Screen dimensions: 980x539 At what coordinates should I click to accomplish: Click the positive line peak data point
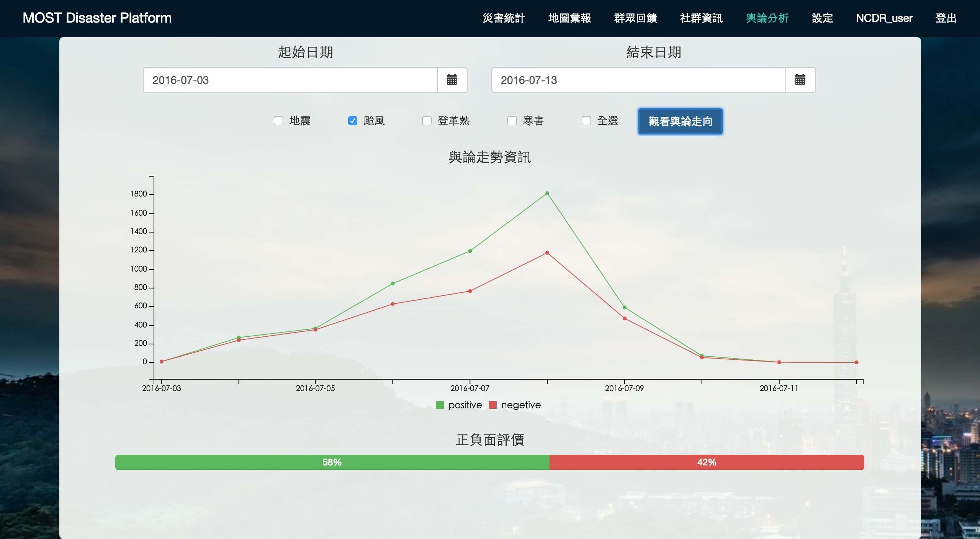547,193
